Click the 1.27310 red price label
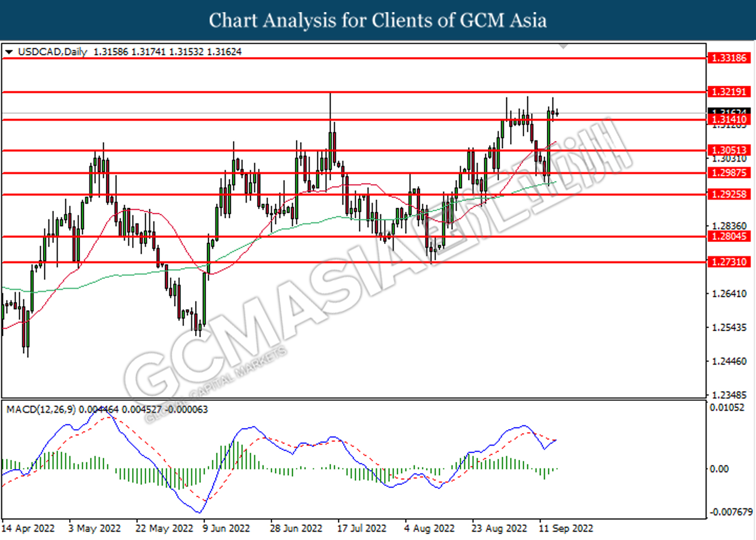The width and height of the screenshot is (756, 540). coord(729,262)
